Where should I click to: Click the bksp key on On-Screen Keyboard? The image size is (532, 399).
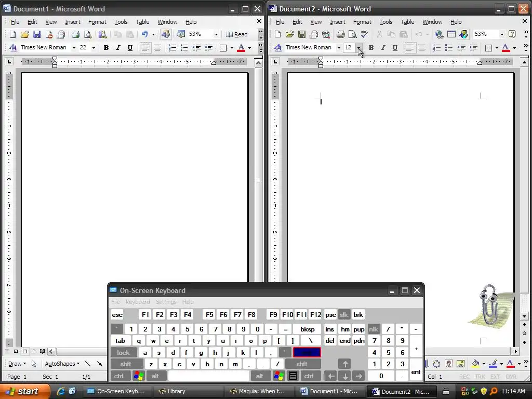307,329
